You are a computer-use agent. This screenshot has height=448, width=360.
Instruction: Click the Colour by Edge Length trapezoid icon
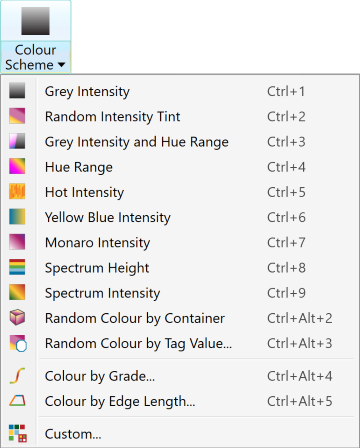point(17,401)
